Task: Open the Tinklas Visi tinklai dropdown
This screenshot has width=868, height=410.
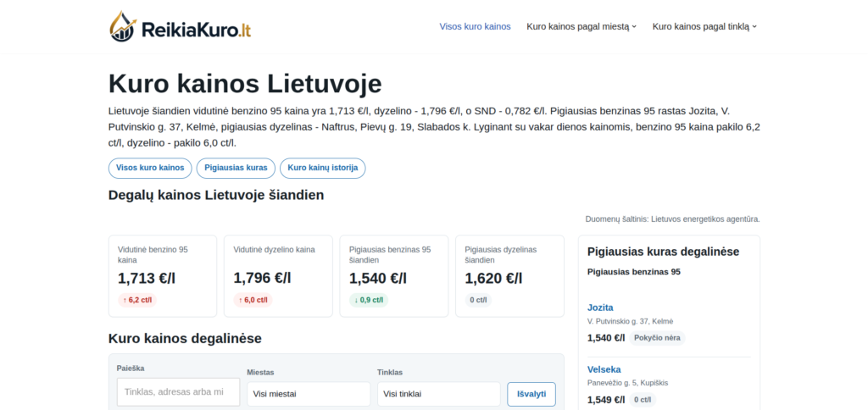Action: (x=439, y=394)
